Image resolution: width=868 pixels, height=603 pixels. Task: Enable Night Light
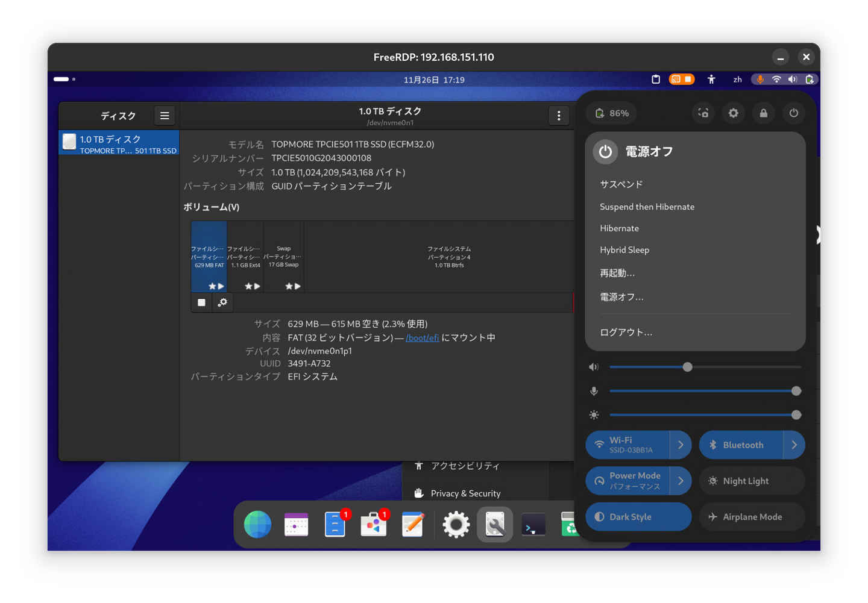[x=752, y=481]
